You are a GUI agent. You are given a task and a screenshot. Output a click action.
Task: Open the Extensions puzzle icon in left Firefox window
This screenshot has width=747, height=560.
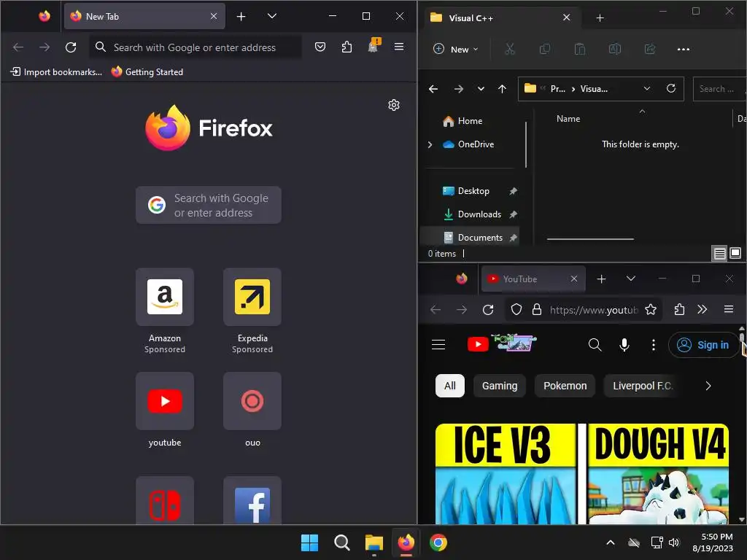coord(347,47)
